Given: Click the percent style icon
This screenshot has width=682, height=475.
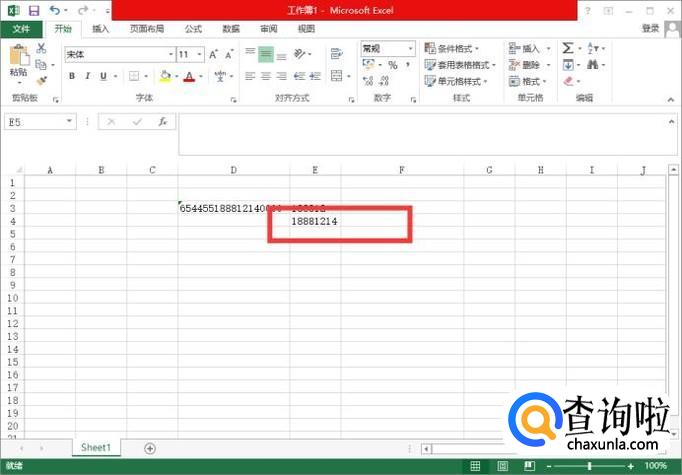Looking at the screenshot, I should (393, 65).
